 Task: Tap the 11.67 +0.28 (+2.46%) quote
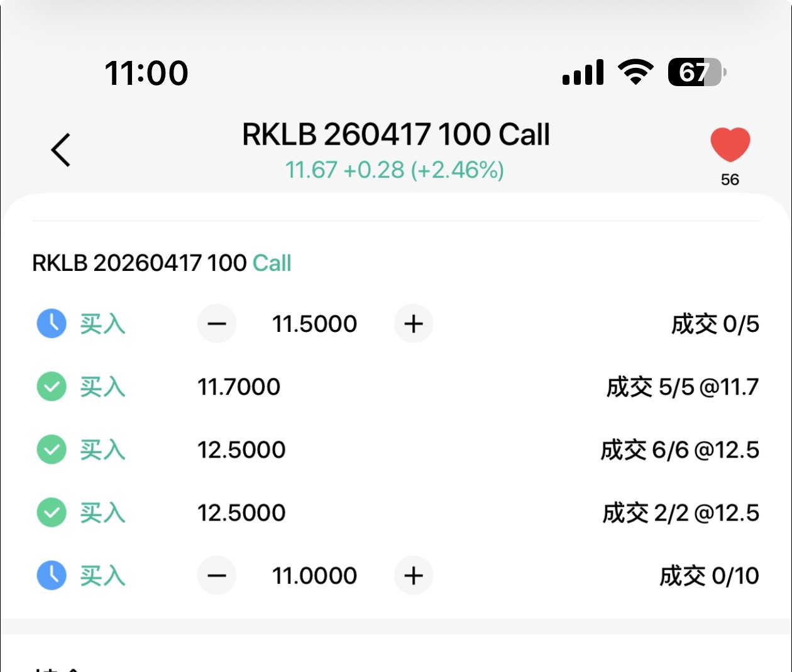pos(395,170)
